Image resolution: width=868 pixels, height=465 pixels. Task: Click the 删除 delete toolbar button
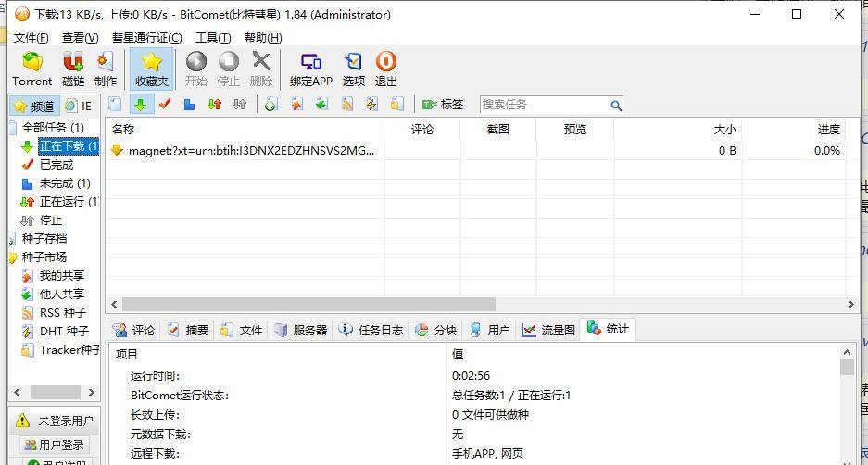(x=261, y=69)
